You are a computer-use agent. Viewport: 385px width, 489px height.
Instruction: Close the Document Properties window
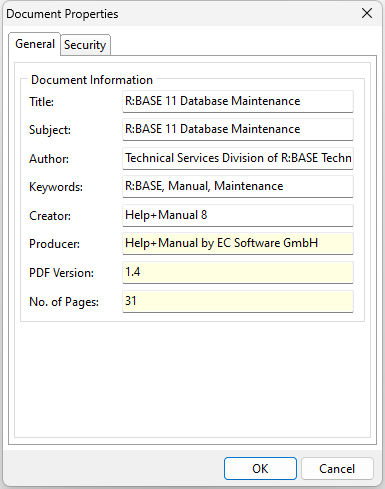coord(367,14)
